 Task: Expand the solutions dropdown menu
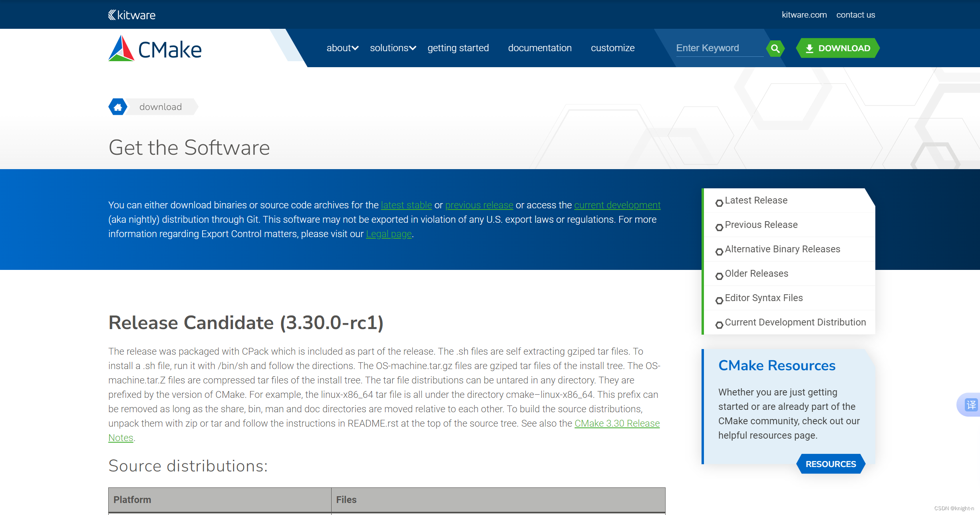pos(393,48)
